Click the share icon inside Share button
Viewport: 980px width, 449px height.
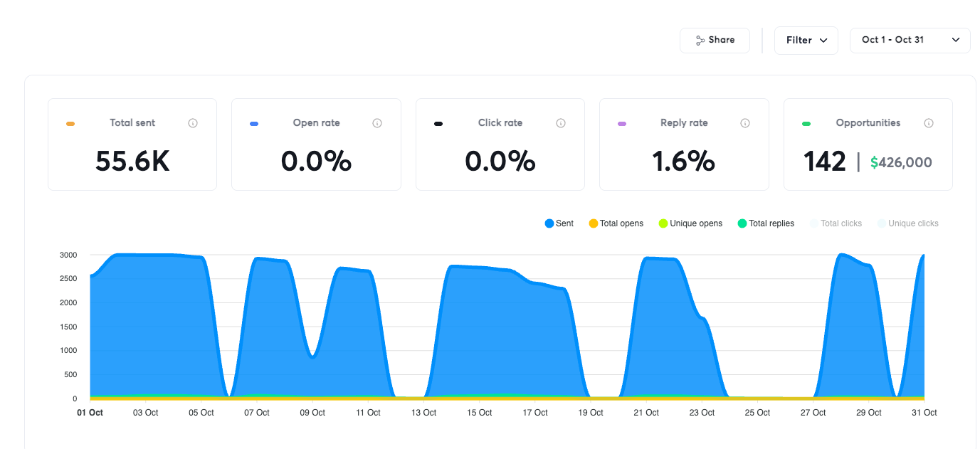tap(700, 41)
